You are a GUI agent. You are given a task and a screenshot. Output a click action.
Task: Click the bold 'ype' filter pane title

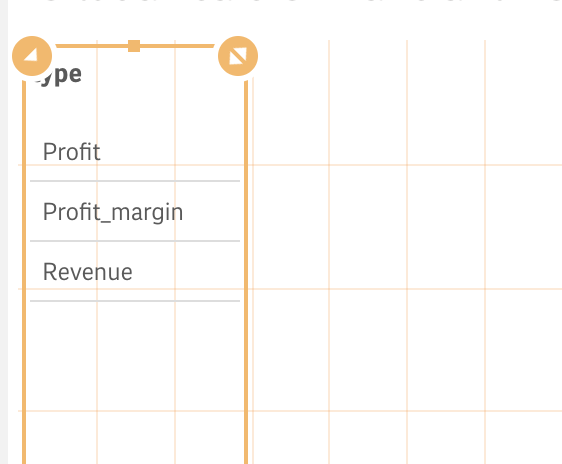click(59, 75)
